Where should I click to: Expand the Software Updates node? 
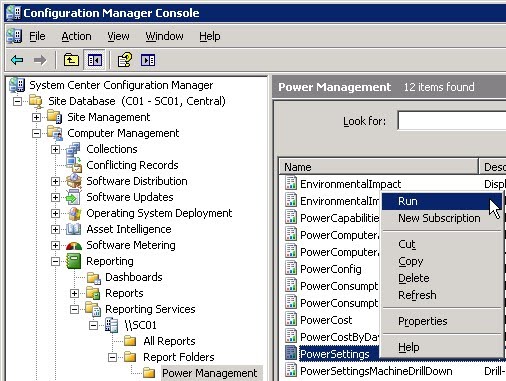[x=55, y=197]
